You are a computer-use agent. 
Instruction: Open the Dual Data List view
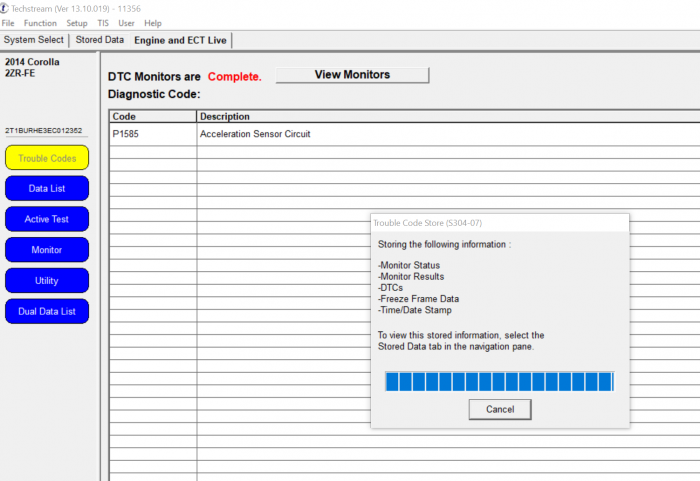[47, 312]
